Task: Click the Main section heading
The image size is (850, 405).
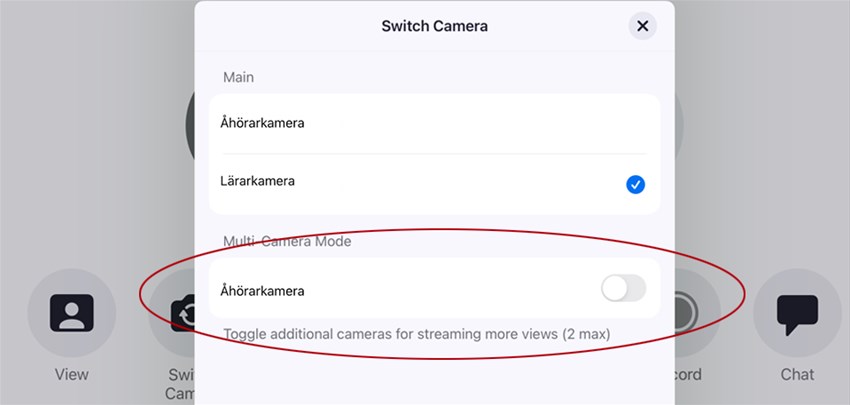Action: 238,77
